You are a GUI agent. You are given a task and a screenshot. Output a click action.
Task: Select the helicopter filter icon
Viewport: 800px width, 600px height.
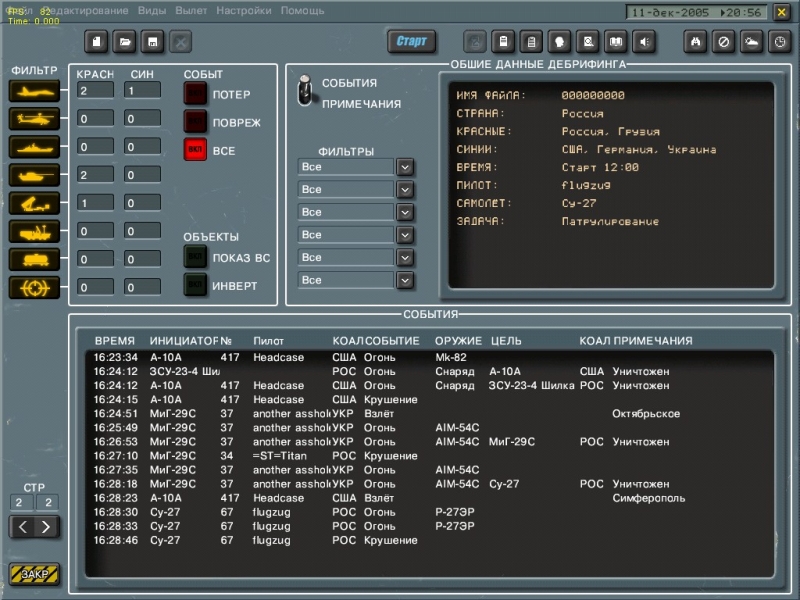tap(34, 119)
